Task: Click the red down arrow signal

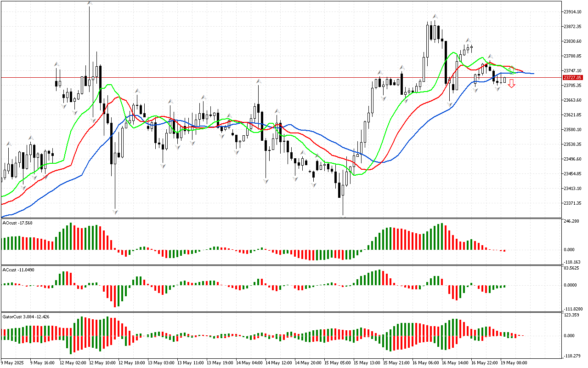Action: 511,83
